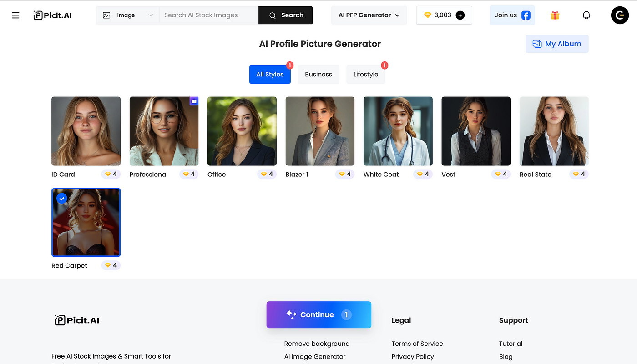Open the user profile avatar
The width and height of the screenshot is (637, 364).
[620, 15]
